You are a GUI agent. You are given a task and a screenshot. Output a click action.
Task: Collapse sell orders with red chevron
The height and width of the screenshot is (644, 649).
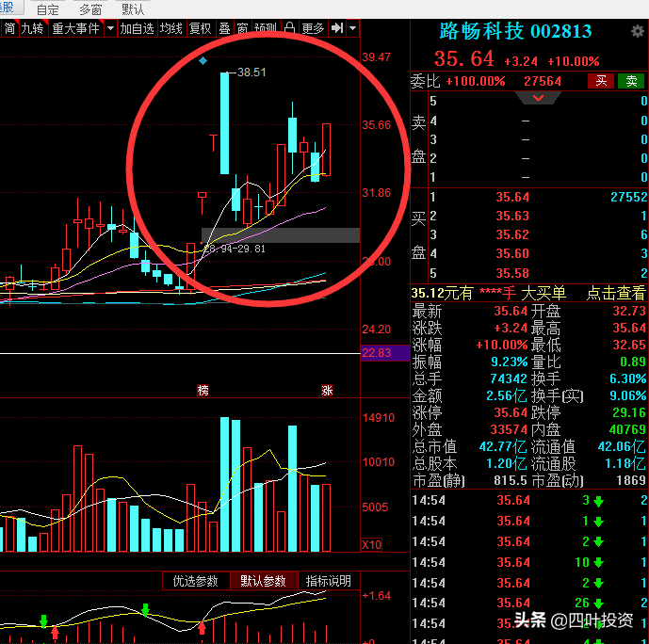pyautogui.click(x=538, y=98)
